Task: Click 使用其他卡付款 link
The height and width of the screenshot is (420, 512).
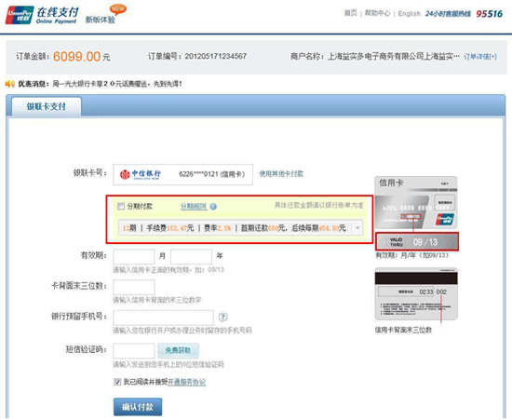Action: (x=281, y=174)
